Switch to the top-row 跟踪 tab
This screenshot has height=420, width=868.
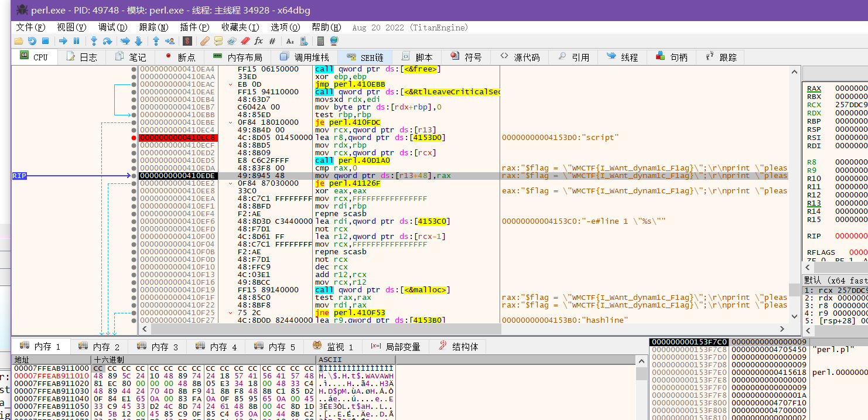721,57
